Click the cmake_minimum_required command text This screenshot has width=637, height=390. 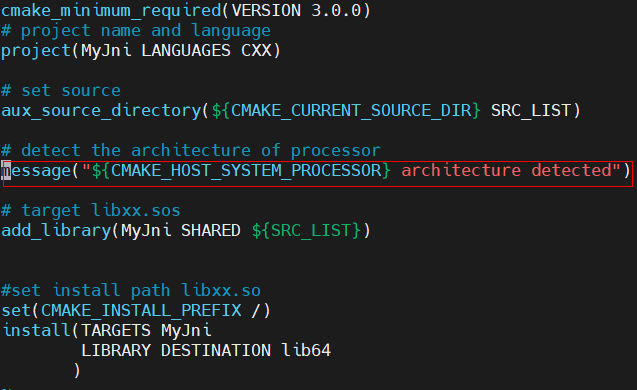point(111,10)
